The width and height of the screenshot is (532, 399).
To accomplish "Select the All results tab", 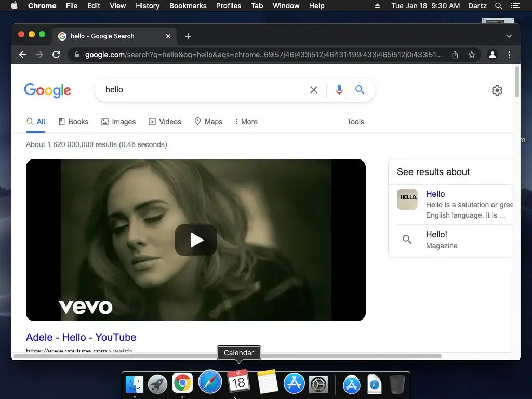I will click(36, 122).
